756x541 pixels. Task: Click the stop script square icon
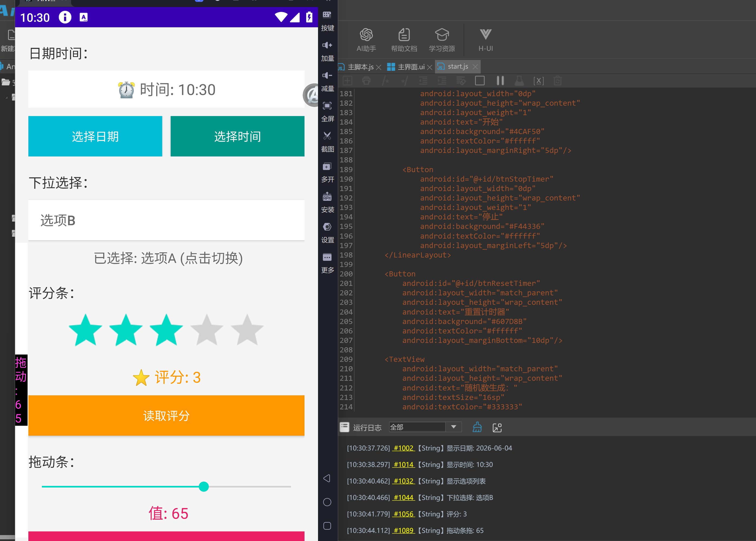coord(480,81)
